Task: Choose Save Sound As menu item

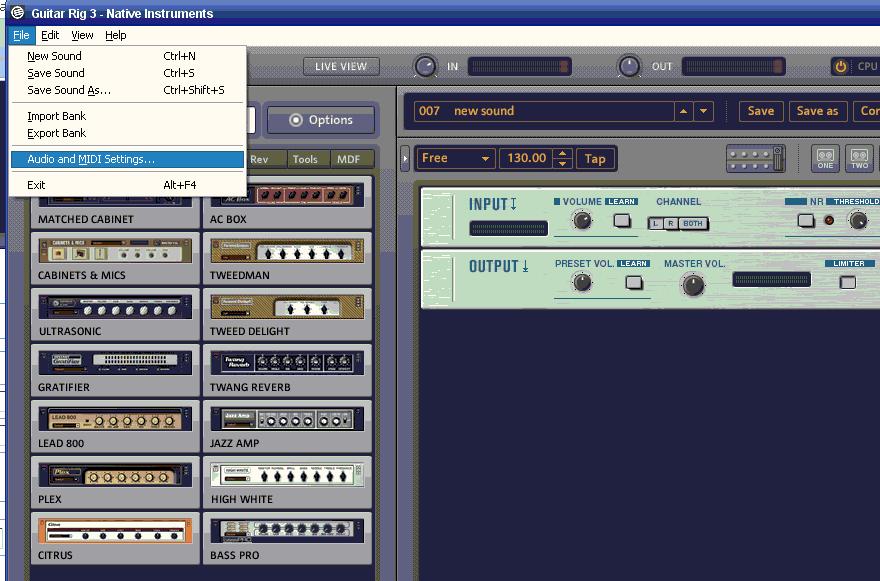Action: tap(127, 90)
